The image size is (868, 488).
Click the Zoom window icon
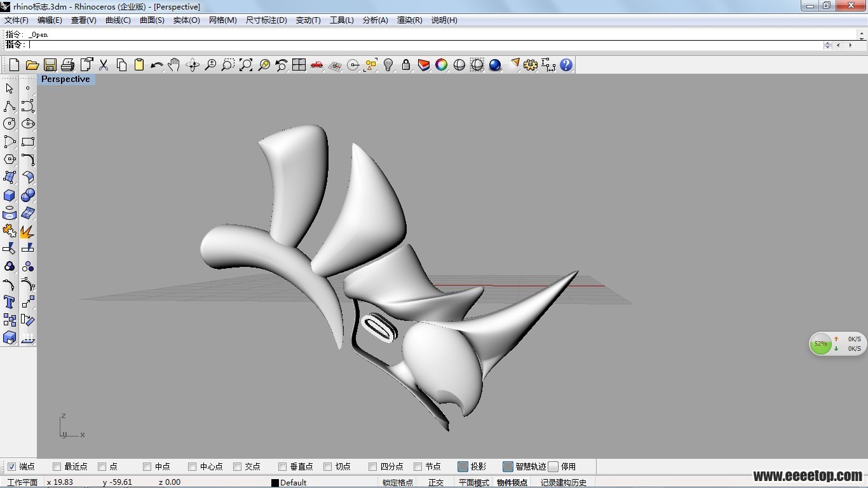pyautogui.click(x=227, y=65)
